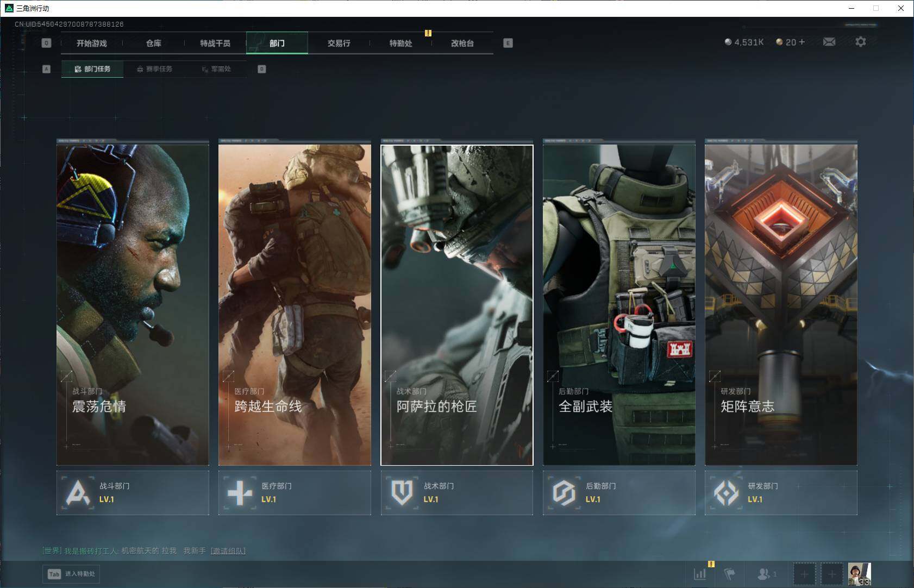Click the first empty teammate slot

pyautogui.click(x=804, y=574)
